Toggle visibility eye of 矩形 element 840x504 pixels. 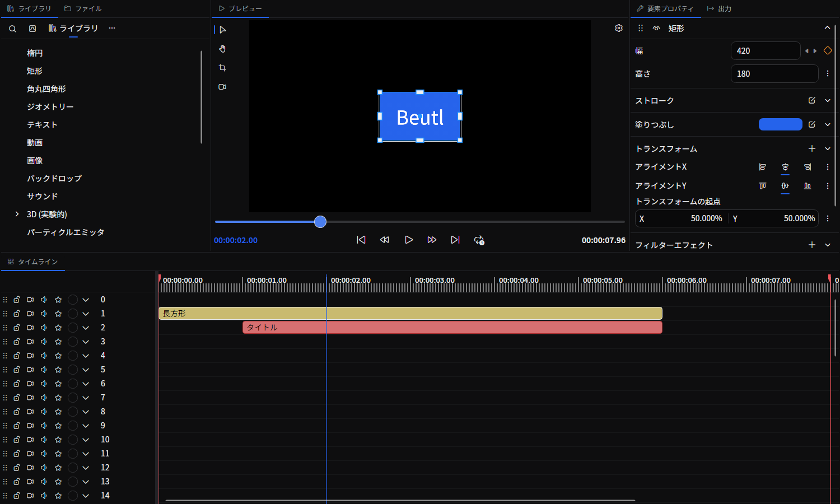coord(656,28)
